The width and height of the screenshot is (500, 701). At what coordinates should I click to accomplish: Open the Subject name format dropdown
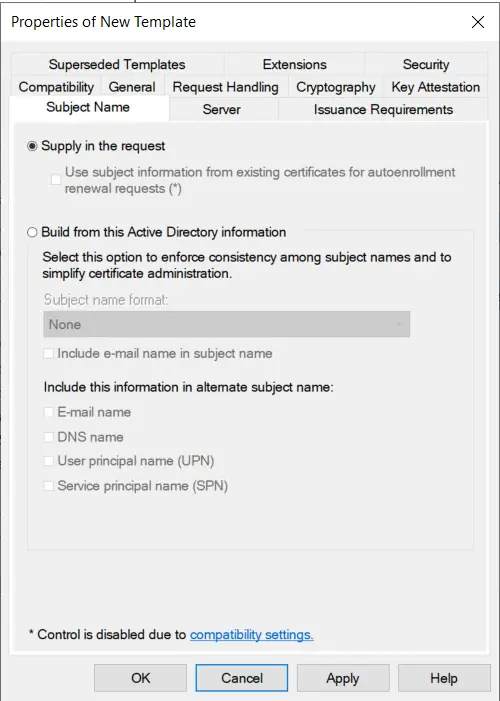(x=227, y=324)
